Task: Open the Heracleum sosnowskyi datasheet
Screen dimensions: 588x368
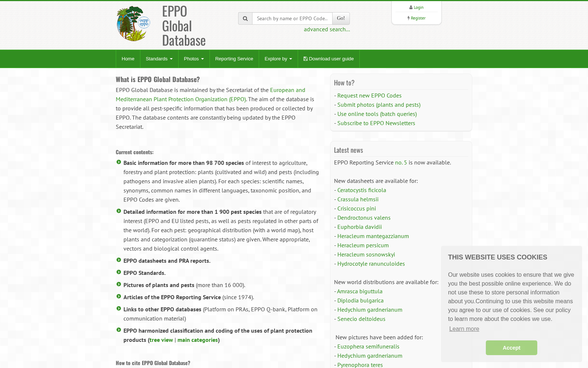Action: point(366,255)
